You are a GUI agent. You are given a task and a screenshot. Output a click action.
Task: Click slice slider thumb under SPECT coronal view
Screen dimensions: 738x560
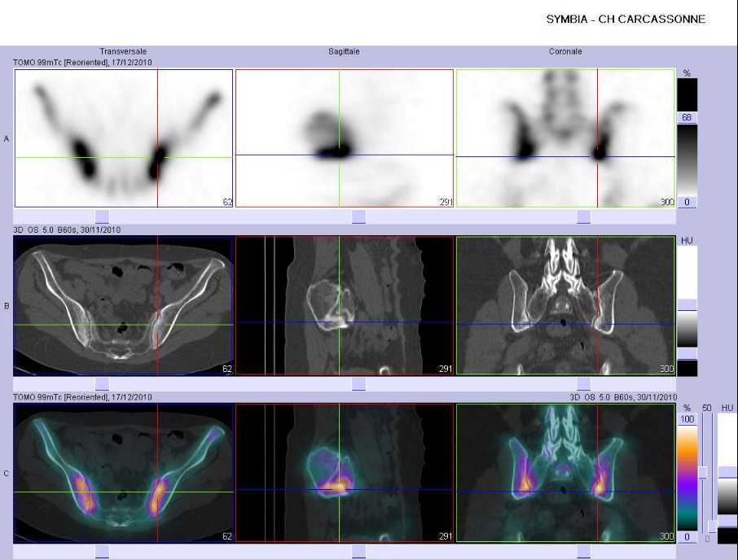[x=583, y=217]
